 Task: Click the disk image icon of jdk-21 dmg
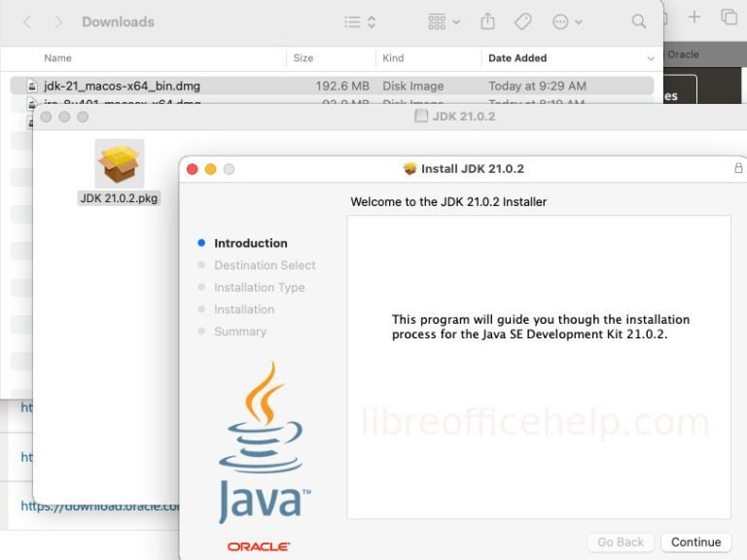32,86
